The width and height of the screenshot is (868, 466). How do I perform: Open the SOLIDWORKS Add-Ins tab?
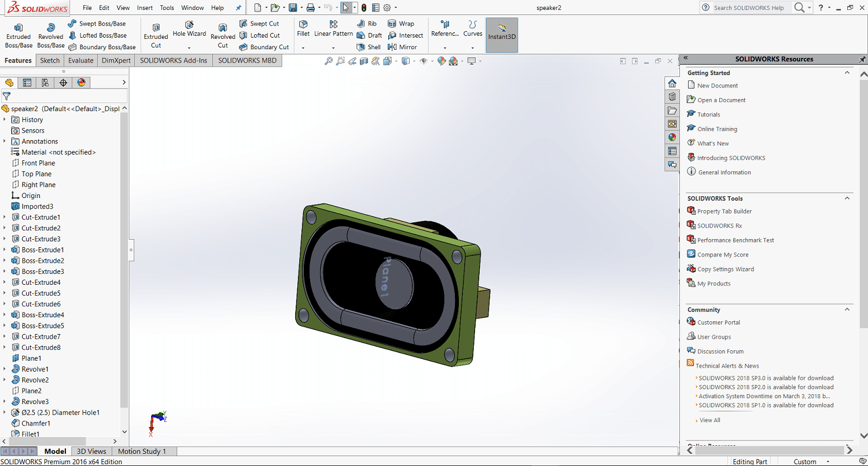pos(174,60)
